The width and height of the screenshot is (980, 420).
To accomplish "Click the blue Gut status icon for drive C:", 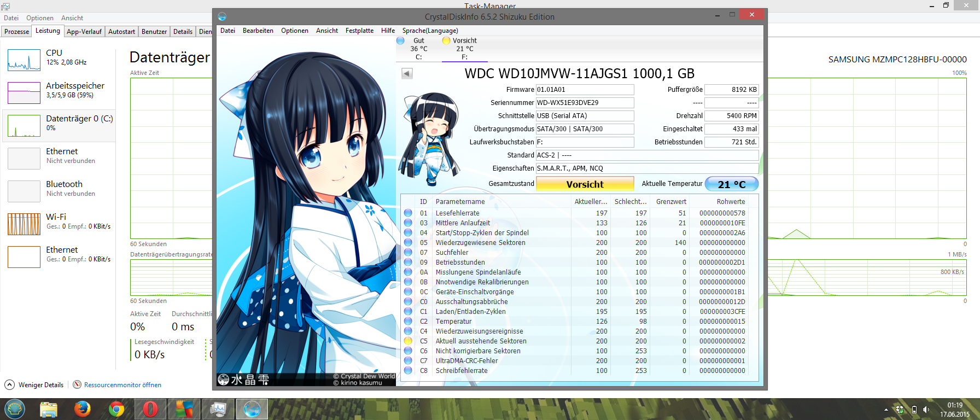I will coord(400,40).
